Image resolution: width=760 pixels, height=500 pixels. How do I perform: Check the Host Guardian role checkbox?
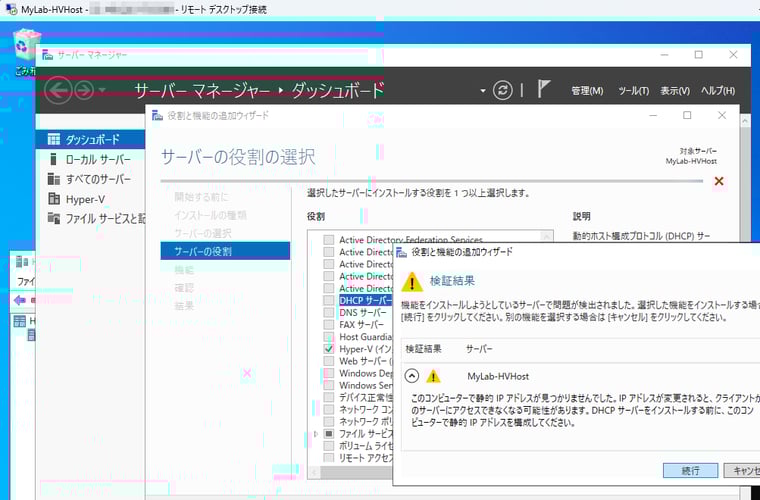pos(329,337)
